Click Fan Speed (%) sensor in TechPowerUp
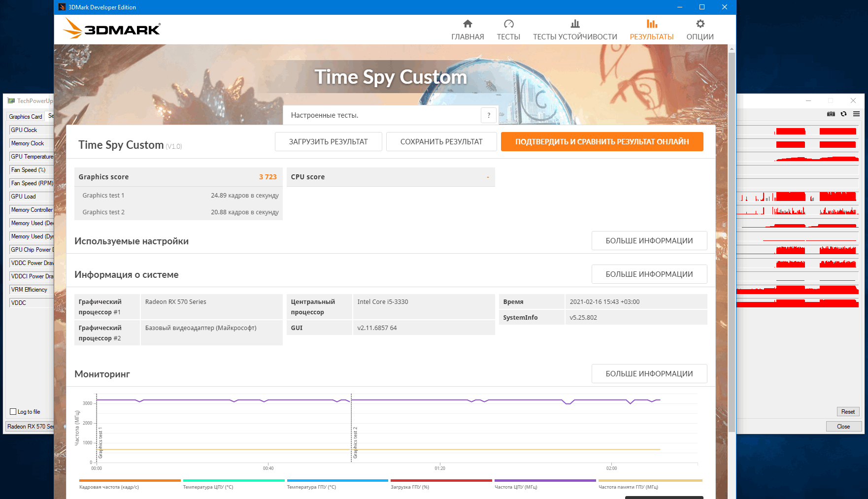This screenshot has width=868, height=499. point(32,170)
